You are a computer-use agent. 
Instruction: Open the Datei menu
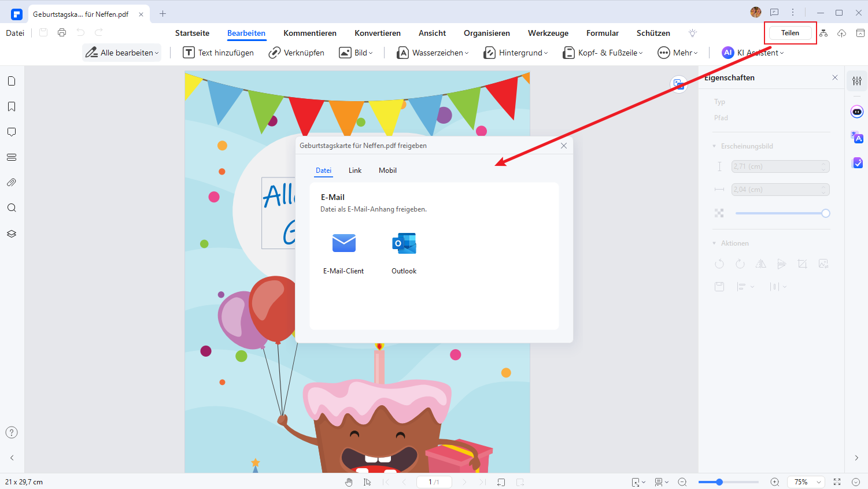pos(15,33)
